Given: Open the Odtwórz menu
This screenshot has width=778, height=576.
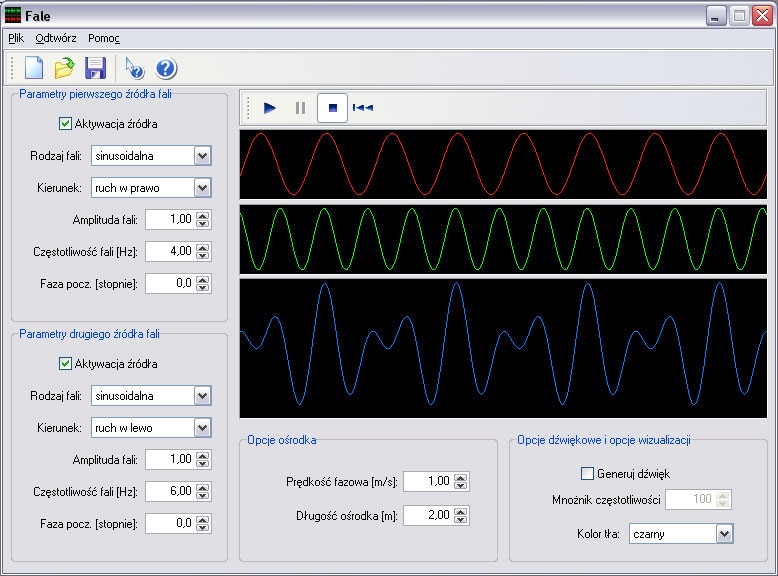Looking at the screenshot, I should click(56, 38).
